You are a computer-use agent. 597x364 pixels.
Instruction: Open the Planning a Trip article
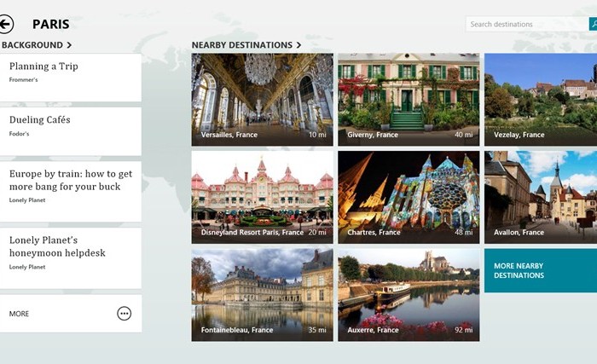(71, 78)
